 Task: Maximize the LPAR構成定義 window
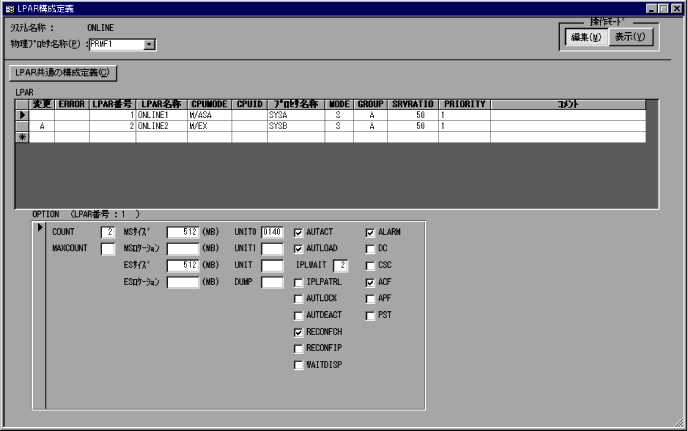point(664,8)
